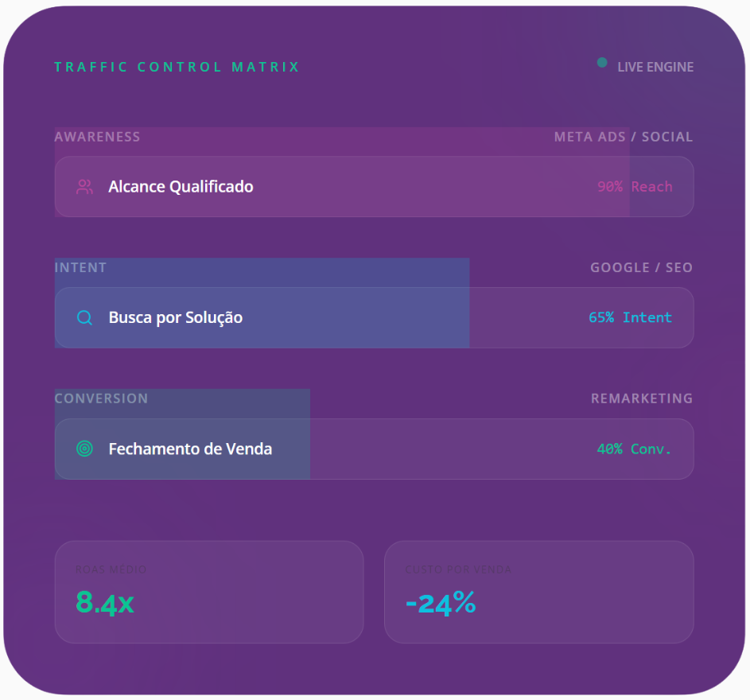The height and width of the screenshot is (700, 750).
Task: Click the Live Engine status dot
Action: click(602, 63)
